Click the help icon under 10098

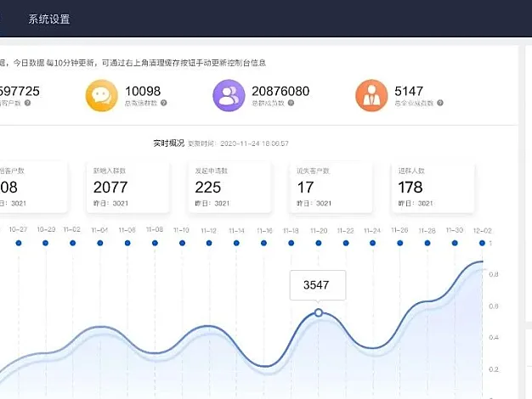point(164,103)
